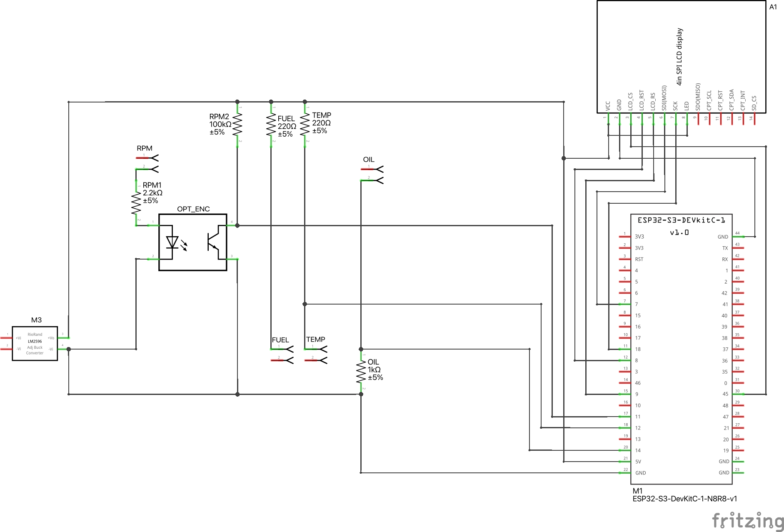Click the 5V pin label on the ESP32
Screen dimensions: 784x532
pos(638,462)
